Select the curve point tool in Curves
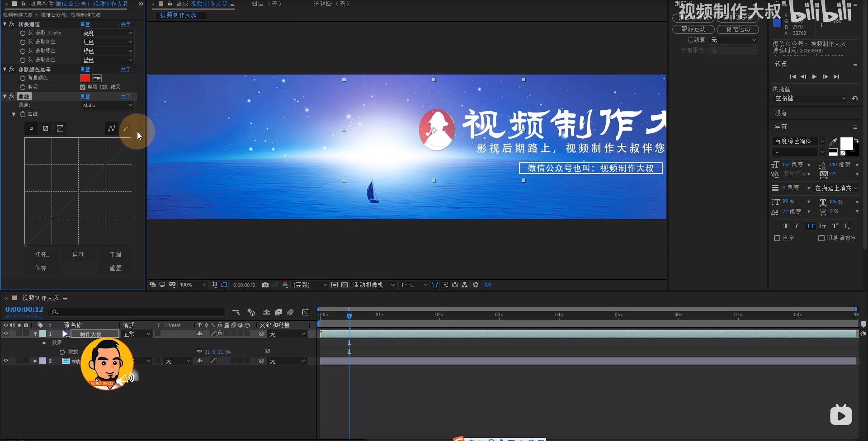Viewport: 868px width, 441px height. pyautogui.click(x=112, y=128)
